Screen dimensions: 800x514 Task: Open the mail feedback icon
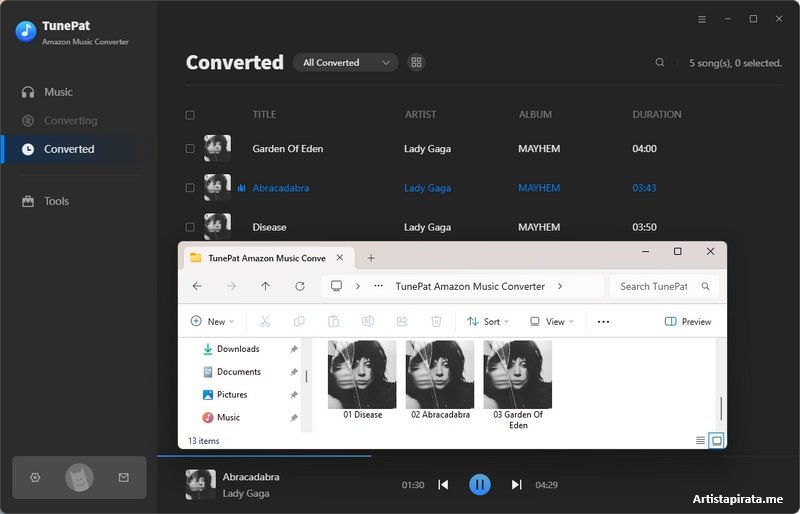coord(123,477)
